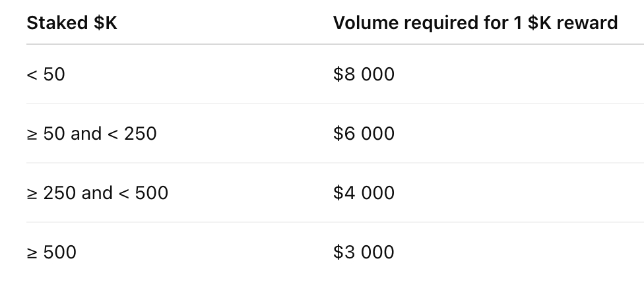The width and height of the screenshot is (644, 294).
Task: Click the "≥ 50 and < 250" tier cell
Action: coord(92,134)
